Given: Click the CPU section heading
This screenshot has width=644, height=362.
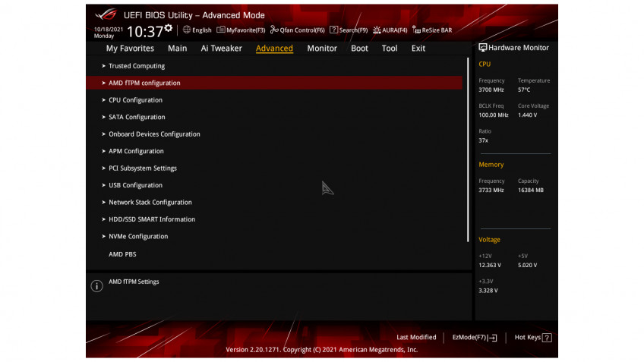Looking at the screenshot, I should pos(485,64).
